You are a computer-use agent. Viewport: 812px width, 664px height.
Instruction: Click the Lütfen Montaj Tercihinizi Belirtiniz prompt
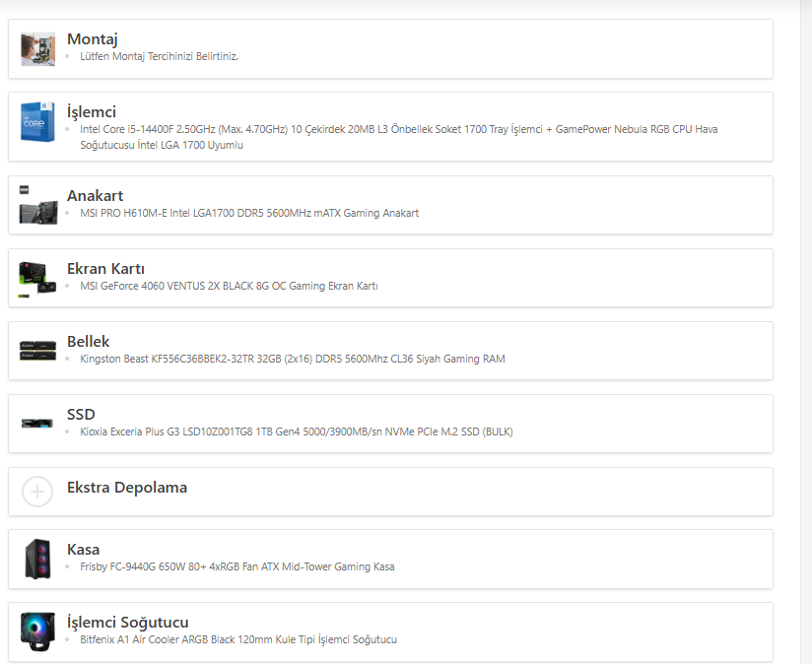click(x=159, y=56)
